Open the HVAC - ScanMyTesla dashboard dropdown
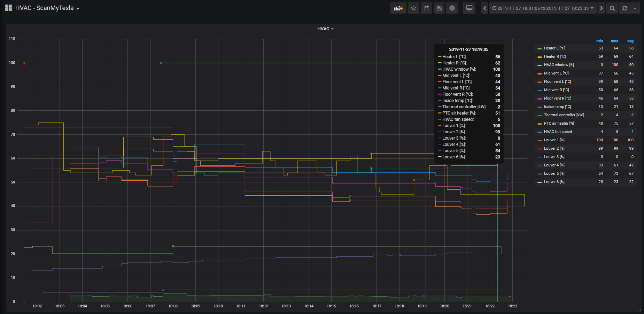644x314 pixels. click(47, 8)
